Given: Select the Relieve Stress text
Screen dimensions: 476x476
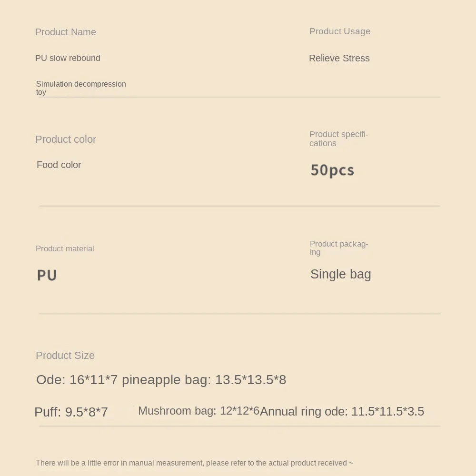Looking at the screenshot, I should tap(339, 58).
